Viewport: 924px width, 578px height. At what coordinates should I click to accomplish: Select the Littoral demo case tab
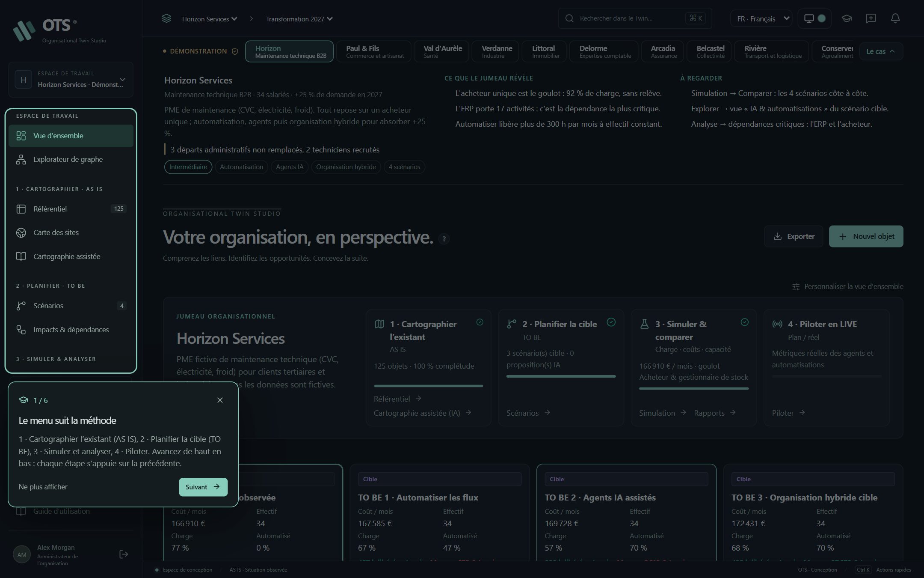click(545, 51)
